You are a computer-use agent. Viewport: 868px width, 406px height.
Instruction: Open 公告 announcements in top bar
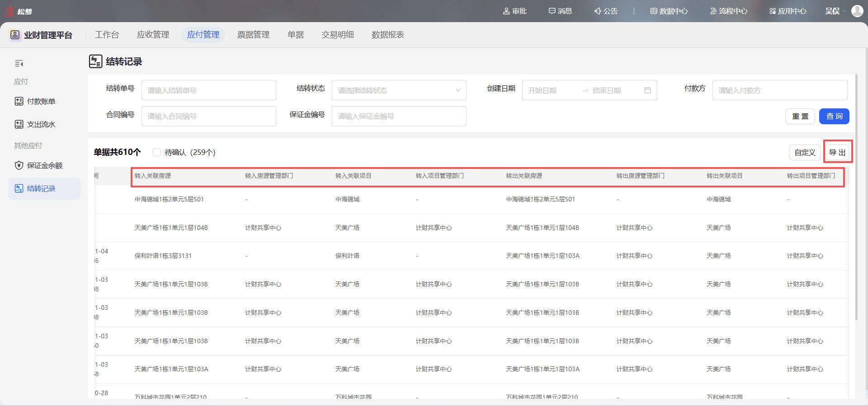pos(606,11)
